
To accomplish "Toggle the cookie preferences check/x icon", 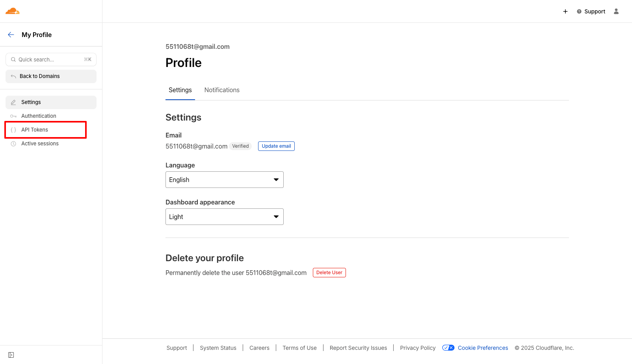I will [x=448, y=348].
